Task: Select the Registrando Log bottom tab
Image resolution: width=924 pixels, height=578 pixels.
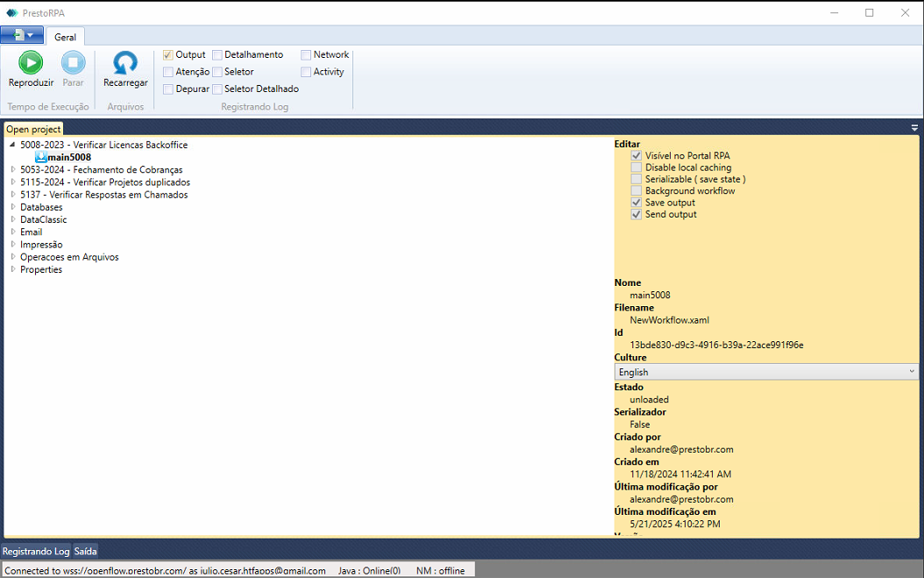Action: tap(36, 551)
